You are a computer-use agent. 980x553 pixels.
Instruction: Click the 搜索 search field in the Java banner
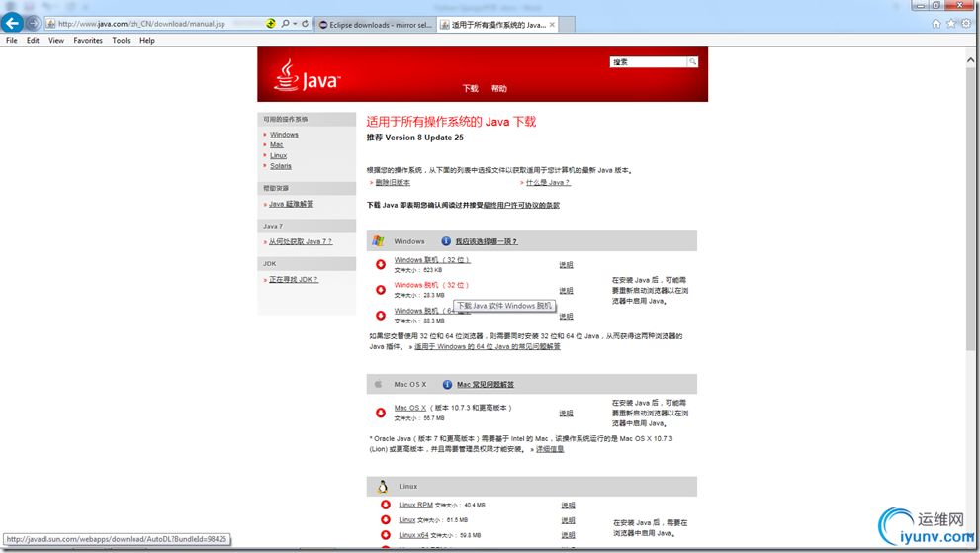[x=649, y=62]
